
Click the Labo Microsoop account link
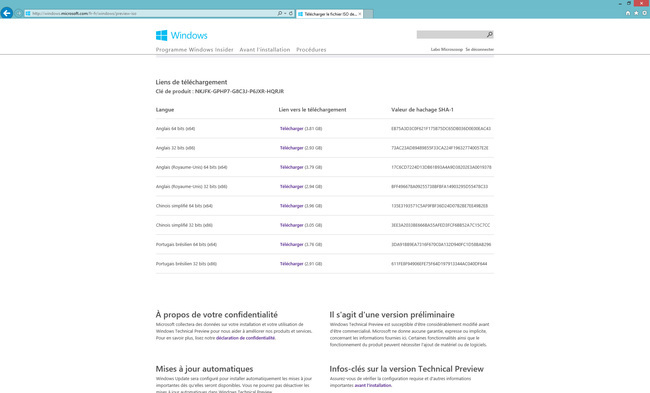click(446, 49)
